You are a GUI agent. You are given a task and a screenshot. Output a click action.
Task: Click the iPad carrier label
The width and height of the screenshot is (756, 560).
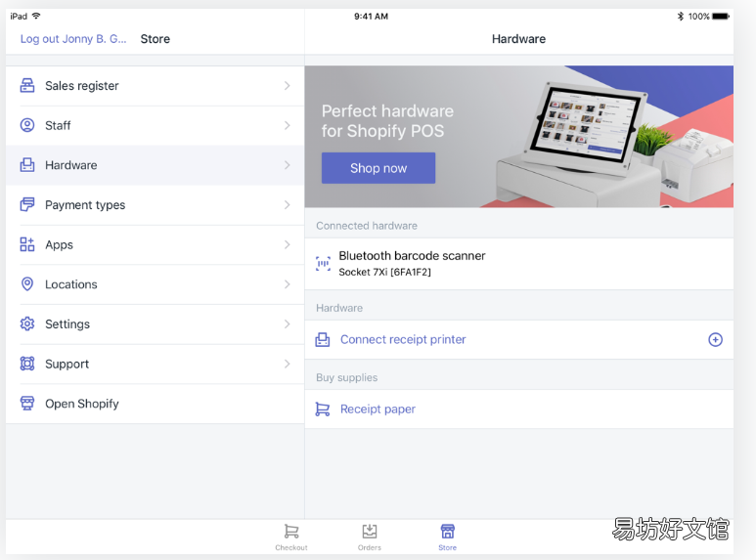(x=19, y=17)
